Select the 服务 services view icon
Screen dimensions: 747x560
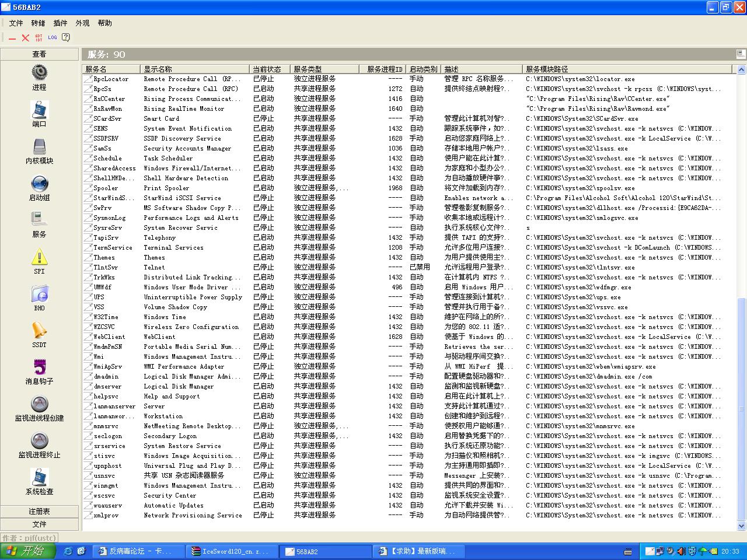pyautogui.click(x=39, y=224)
